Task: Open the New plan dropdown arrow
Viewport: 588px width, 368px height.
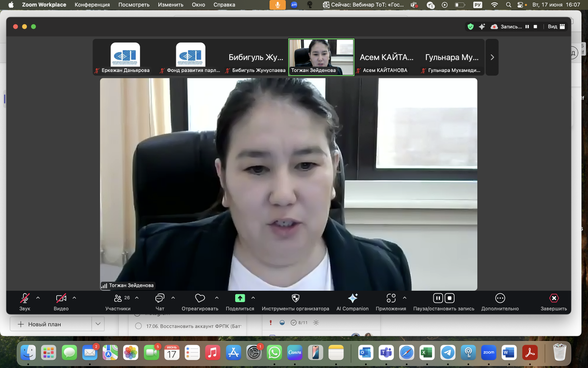Action: [98, 324]
